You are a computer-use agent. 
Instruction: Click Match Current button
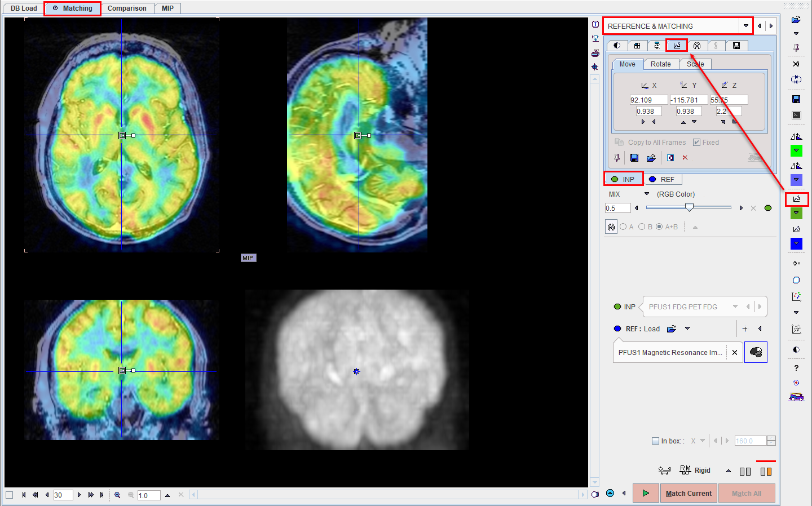(689, 494)
